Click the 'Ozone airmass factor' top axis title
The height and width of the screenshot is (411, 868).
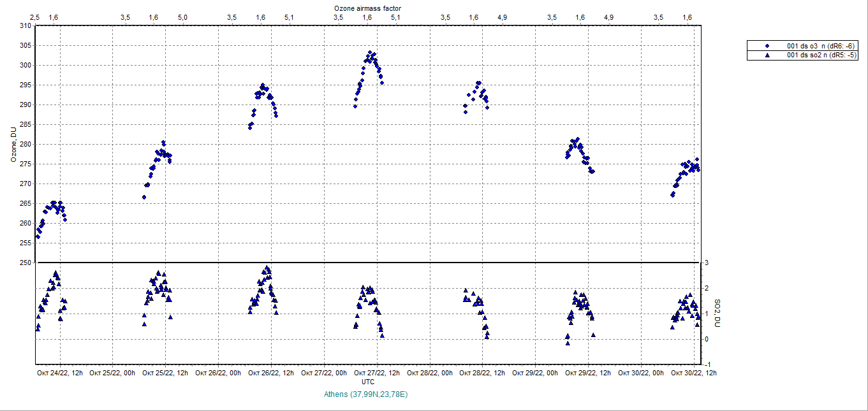tap(367, 8)
